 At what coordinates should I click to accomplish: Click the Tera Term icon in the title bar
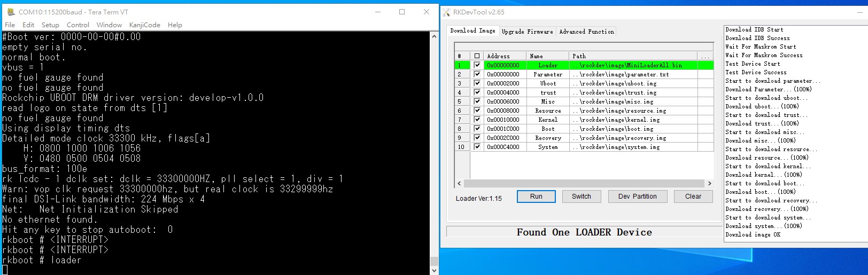pos(11,12)
